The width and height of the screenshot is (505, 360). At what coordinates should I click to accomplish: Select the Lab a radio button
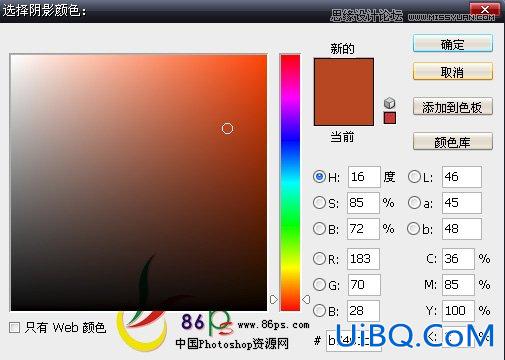tap(414, 203)
